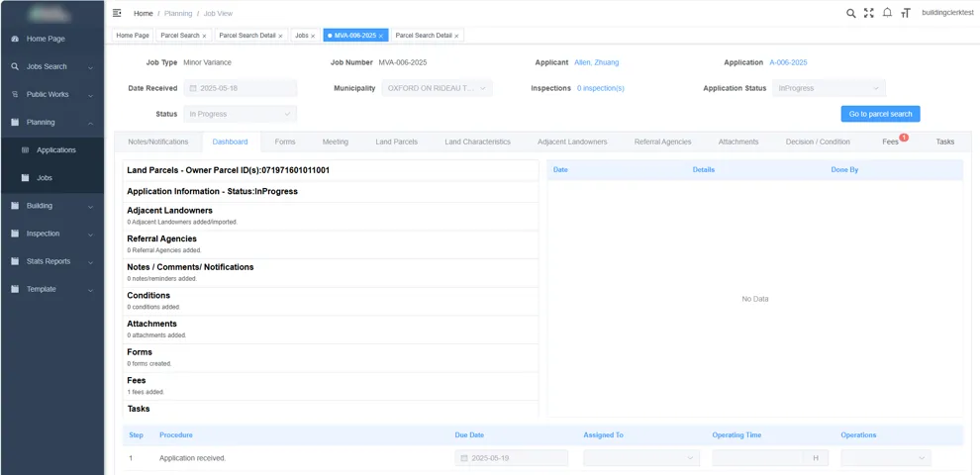The image size is (980, 475).
Task: Collapse the Planning sidebar menu
Action: coord(91,123)
